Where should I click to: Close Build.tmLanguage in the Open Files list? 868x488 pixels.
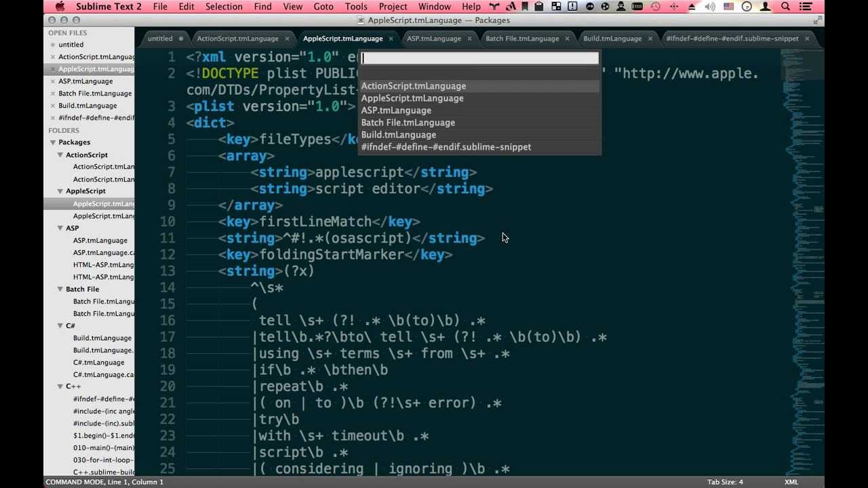(52, 106)
